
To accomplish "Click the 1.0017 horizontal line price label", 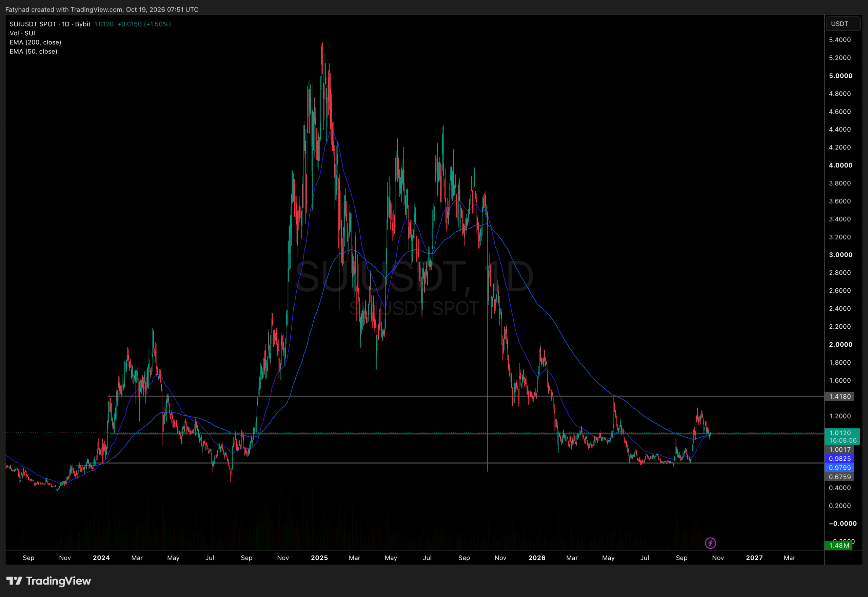I will pyautogui.click(x=839, y=450).
